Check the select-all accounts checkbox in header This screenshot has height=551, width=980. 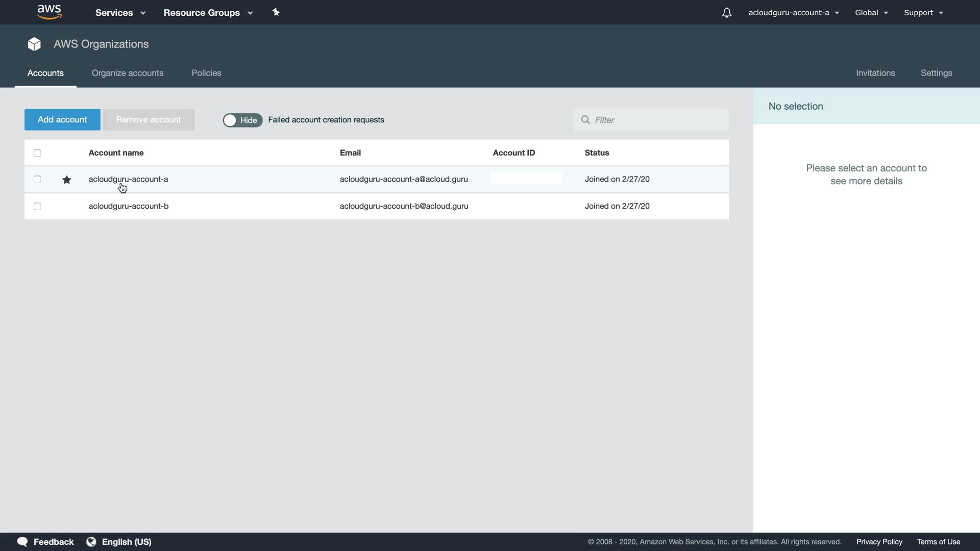[37, 153]
